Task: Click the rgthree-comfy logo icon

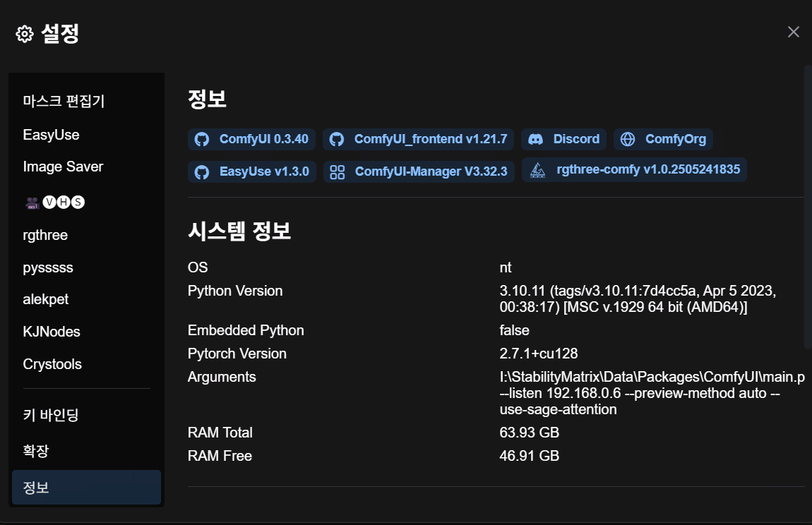Action: (537, 170)
